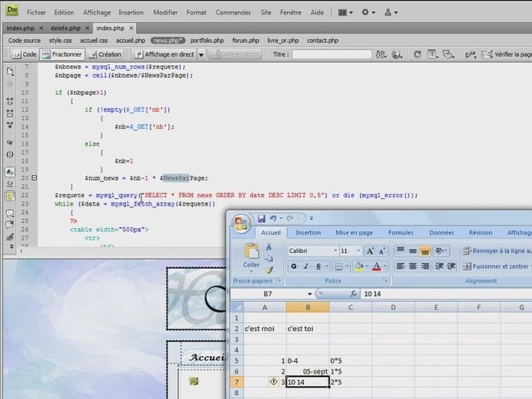
Task: Open Excel Mise en page tab
Action: pos(354,233)
